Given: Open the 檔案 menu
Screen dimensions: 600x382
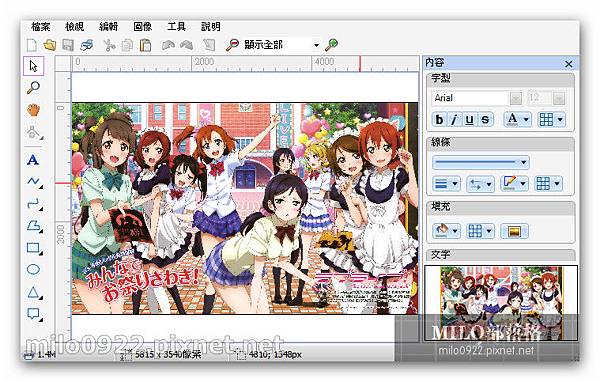Looking at the screenshot, I should point(41,26).
